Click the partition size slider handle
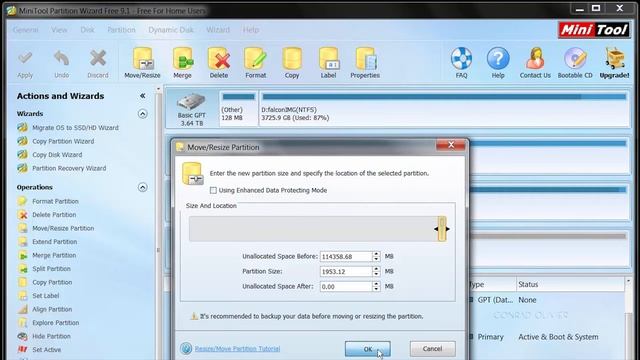 [442, 229]
